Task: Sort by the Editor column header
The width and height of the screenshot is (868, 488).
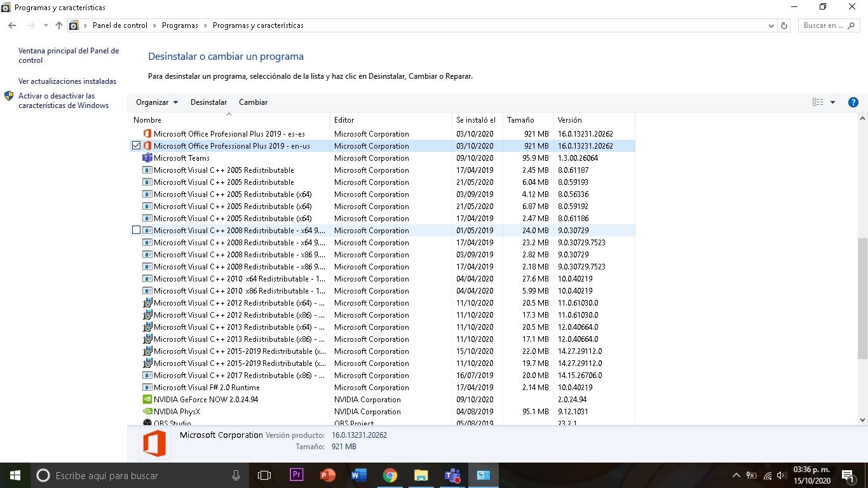Action: coord(391,119)
